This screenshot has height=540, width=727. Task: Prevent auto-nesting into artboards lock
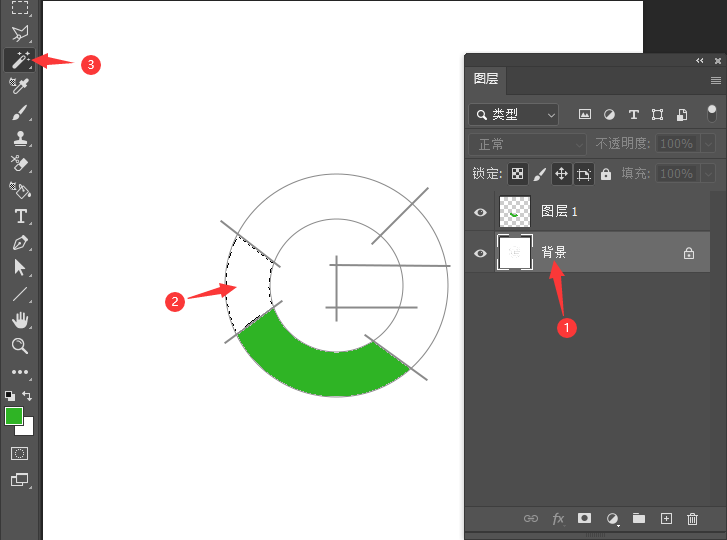(x=584, y=174)
